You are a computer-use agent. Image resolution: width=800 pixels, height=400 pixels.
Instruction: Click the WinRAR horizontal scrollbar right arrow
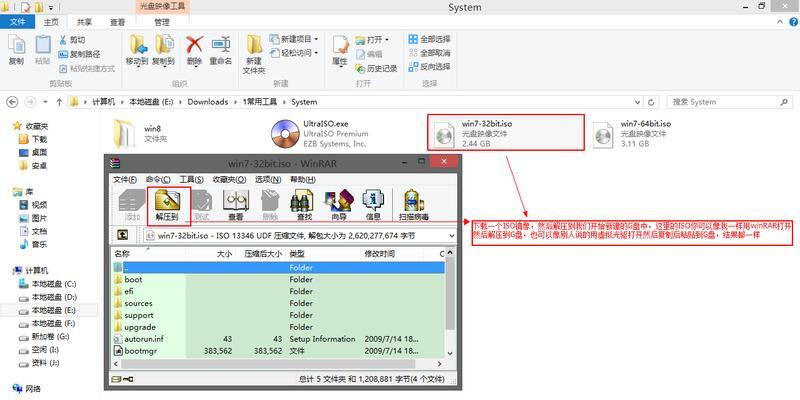440,364
